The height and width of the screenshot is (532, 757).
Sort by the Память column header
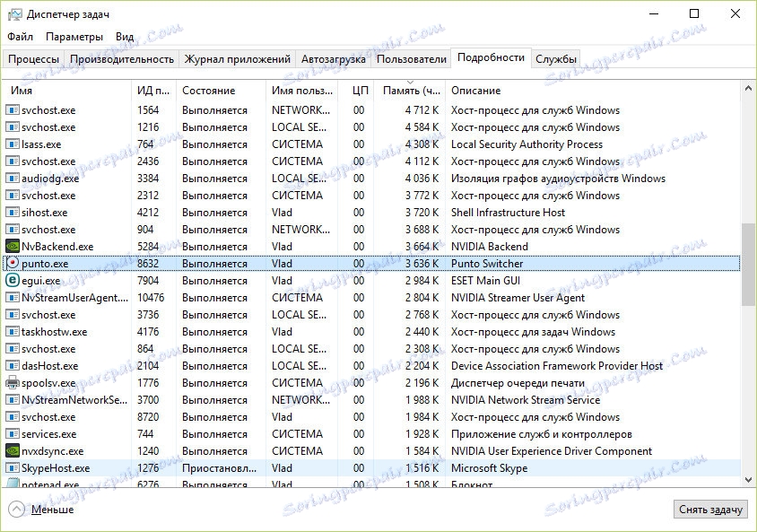tap(409, 91)
